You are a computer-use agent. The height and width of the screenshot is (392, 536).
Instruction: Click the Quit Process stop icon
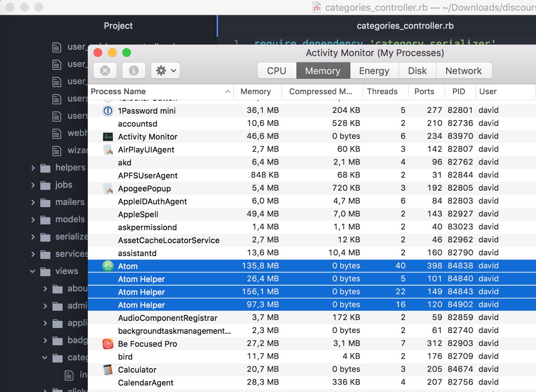point(105,70)
